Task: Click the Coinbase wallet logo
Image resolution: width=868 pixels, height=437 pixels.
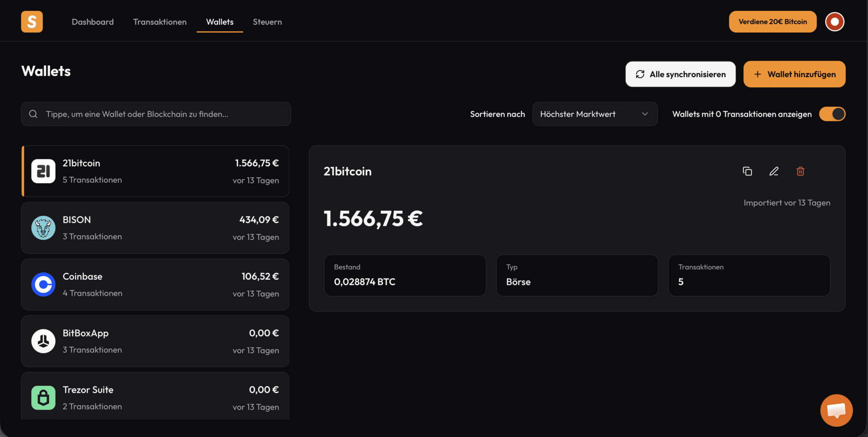Action: click(x=43, y=284)
